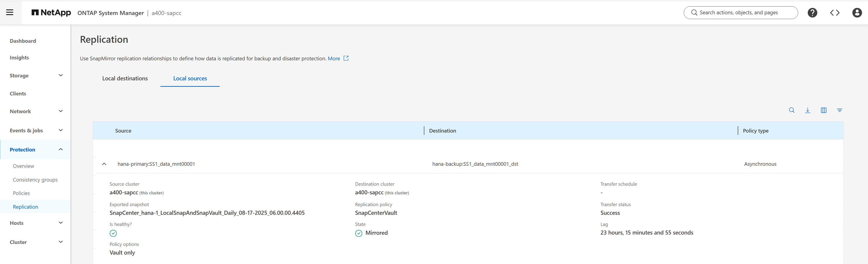Switch to the Local destinations tab
Screen dimensions: 868x264
coord(125,78)
